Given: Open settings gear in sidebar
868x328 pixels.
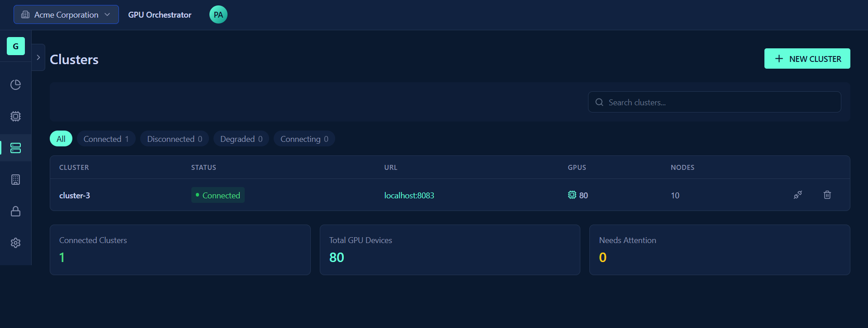Looking at the screenshot, I should [15, 243].
